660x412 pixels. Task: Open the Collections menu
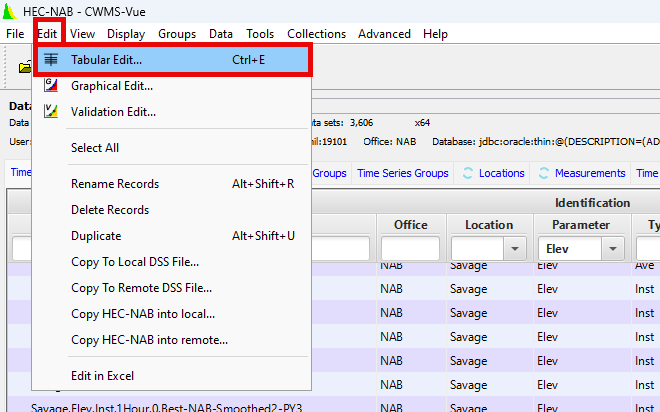pyautogui.click(x=316, y=34)
